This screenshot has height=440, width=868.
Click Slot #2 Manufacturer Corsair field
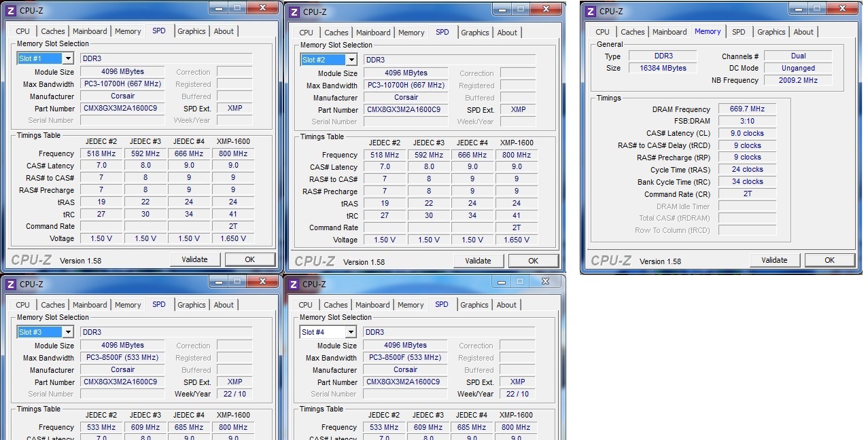coord(406,97)
